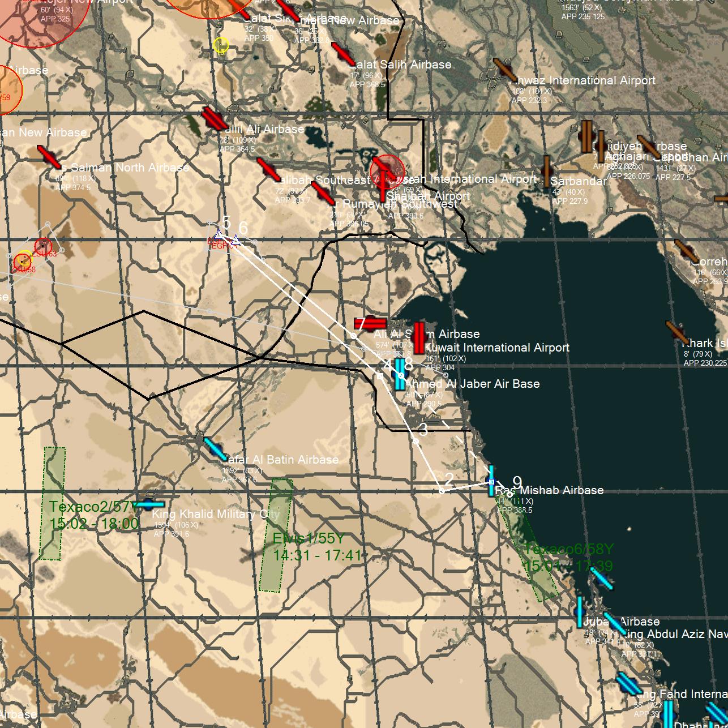728x728 pixels.
Task: Click the 'Qalat Salih Airbase' label
Action: tap(400, 65)
